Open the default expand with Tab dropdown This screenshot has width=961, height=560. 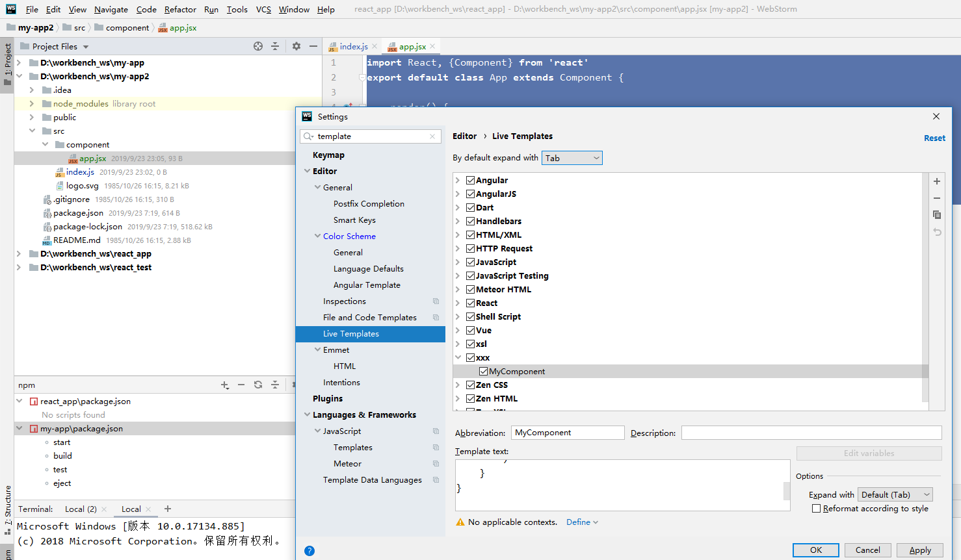(572, 158)
